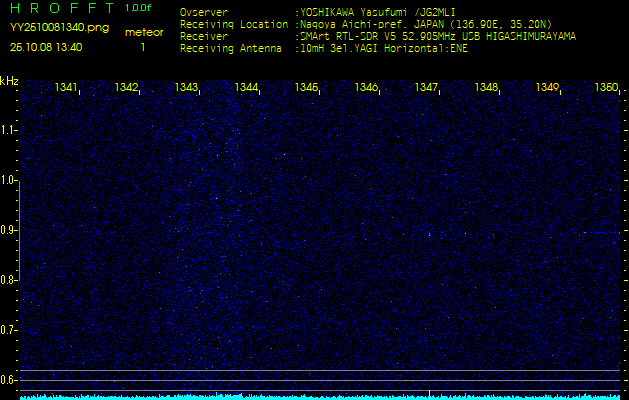Click the cyan signal level strip
629x400 pixels.
[320, 396]
